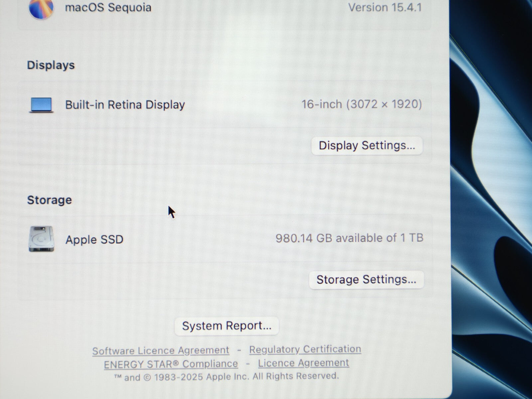Click the Apple Inc. copyright notice text
The height and width of the screenshot is (399, 532).
point(226,376)
